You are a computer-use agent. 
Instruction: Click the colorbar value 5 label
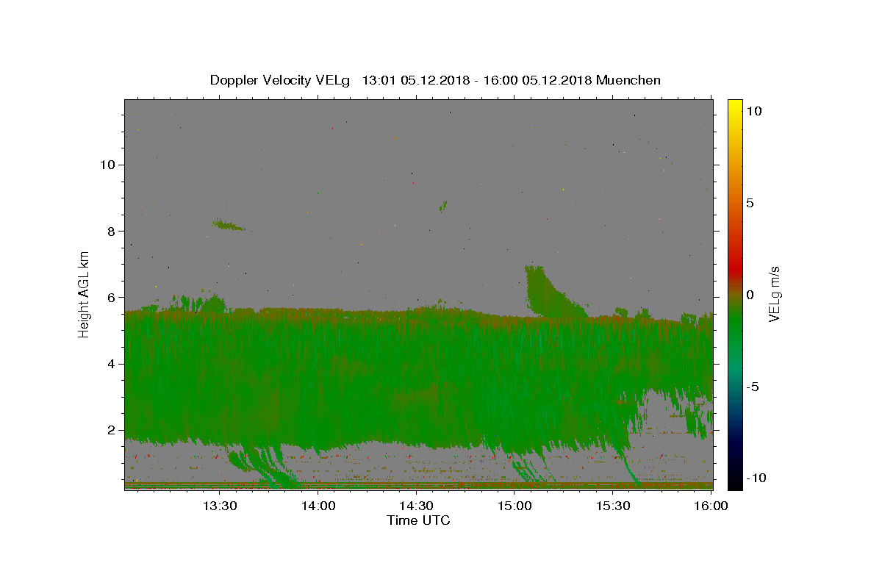pos(750,203)
